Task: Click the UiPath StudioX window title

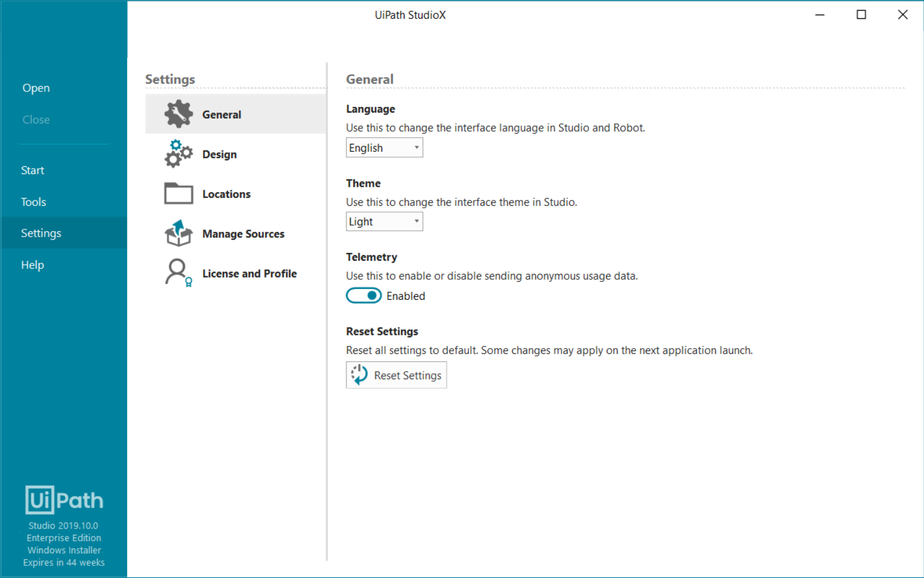Action: coord(410,15)
